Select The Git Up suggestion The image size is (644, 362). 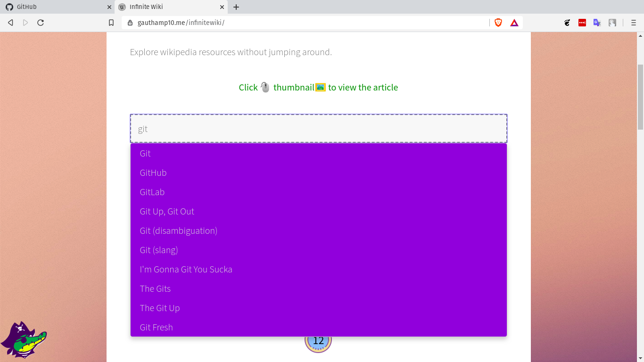pyautogui.click(x=319, y=308)
